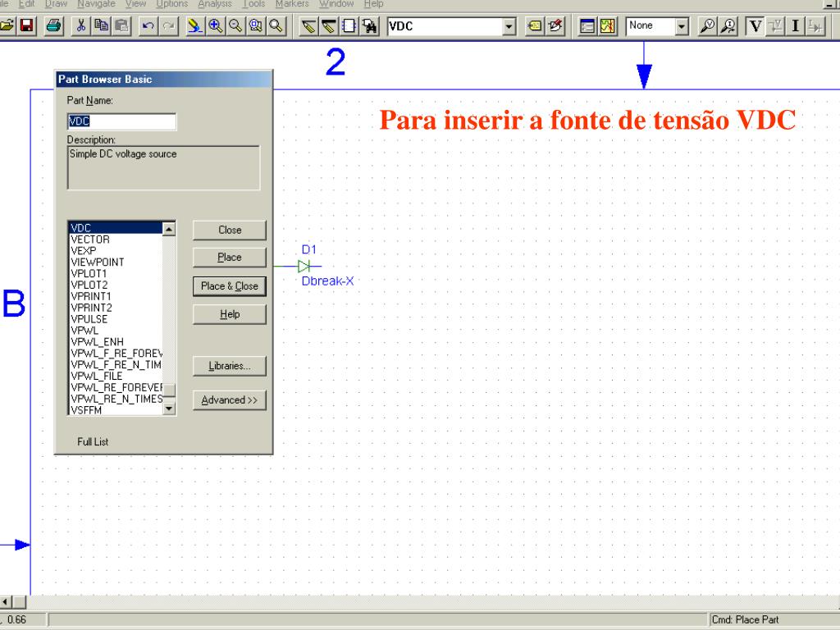Select the Draw Bus thick pencil tool
The width and height of the screenshot is (840, 630).
[328, 25]
